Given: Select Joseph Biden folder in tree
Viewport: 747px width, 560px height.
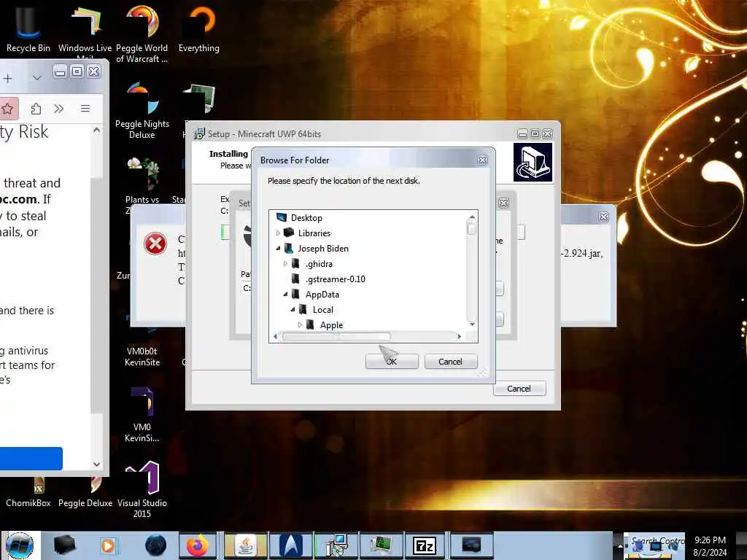Looking at the screenshot, I should (x=323, y=248).
